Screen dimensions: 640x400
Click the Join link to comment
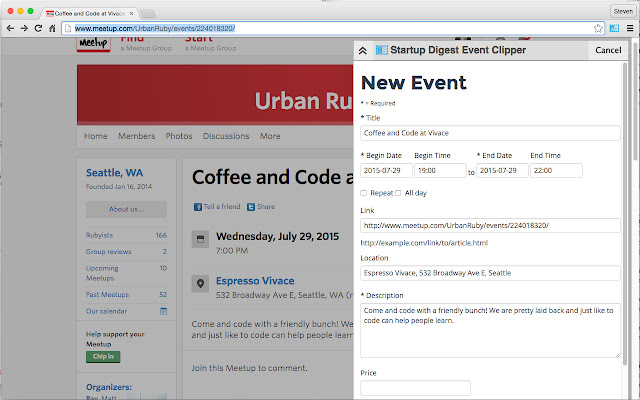click(199, 368)
